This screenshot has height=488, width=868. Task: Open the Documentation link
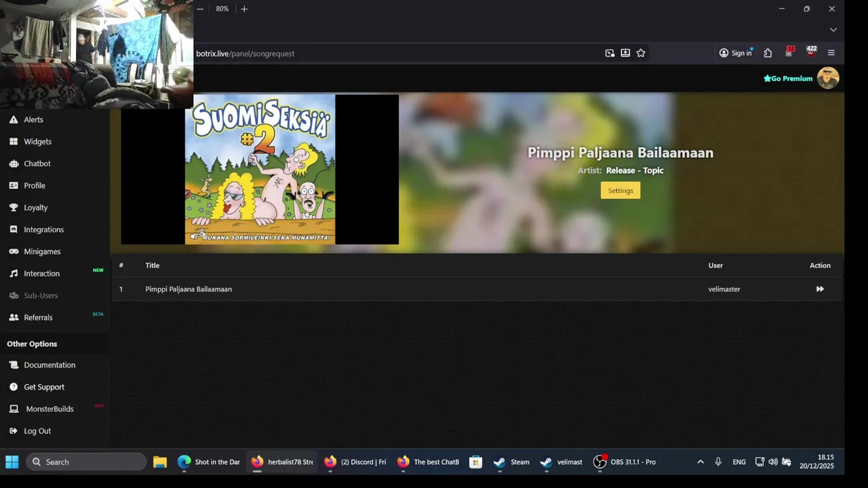point(50,365)
